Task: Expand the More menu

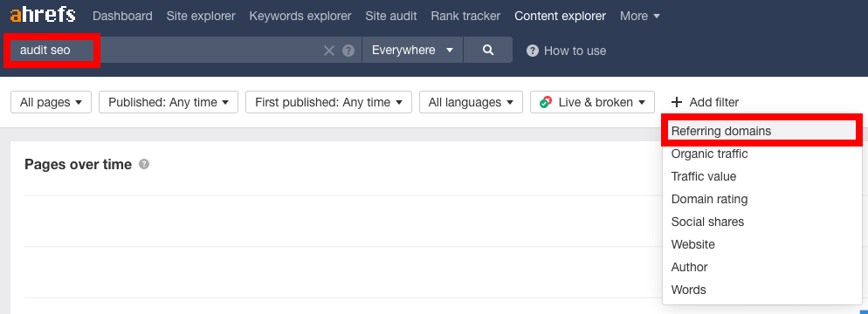Action: [x=640, y=16]
